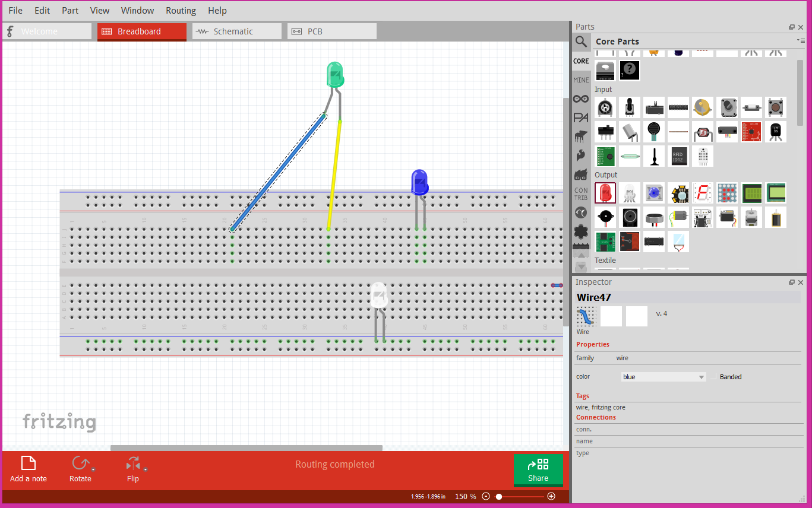
Task: Pick the RGB LED part in Output section
Action: click(630, 193)
